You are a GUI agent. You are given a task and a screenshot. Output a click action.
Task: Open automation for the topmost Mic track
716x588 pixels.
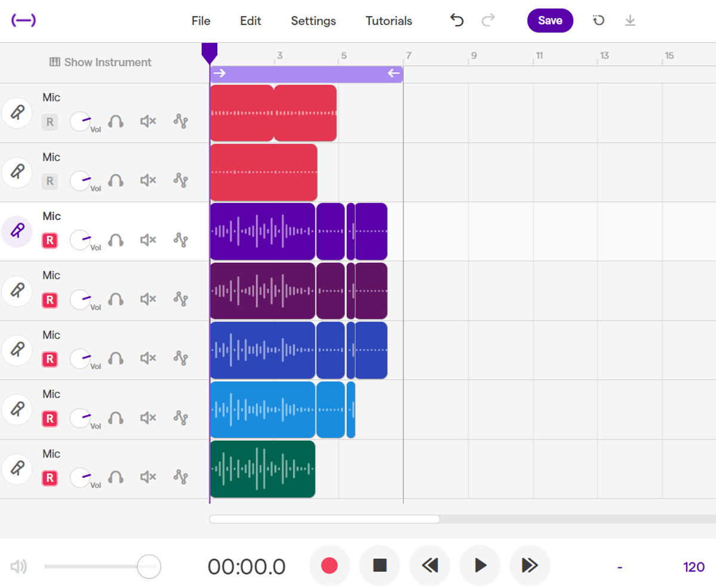[181, 122]
